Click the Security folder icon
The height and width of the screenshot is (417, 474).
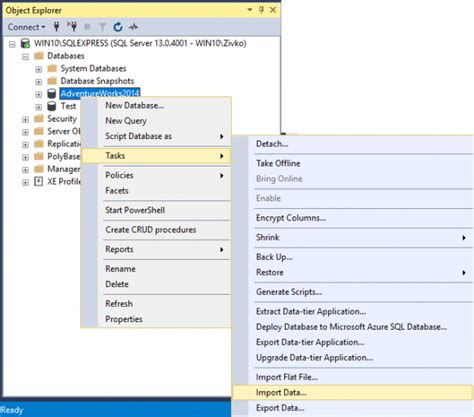point(39,118)
